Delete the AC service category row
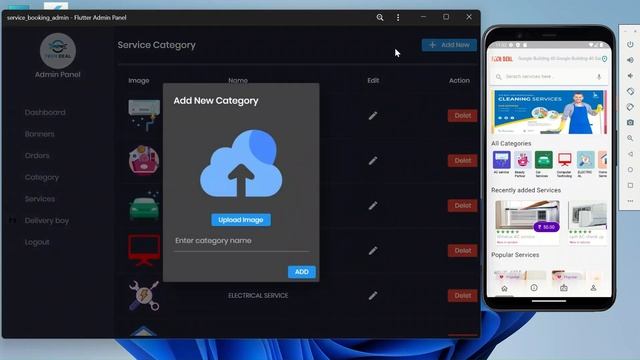Screen dimensions: 640x360 tap(462, 116)
